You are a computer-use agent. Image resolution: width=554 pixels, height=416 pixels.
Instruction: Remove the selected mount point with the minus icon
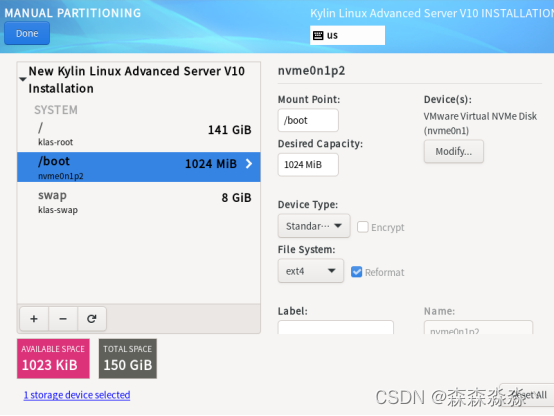pos(63,319)
